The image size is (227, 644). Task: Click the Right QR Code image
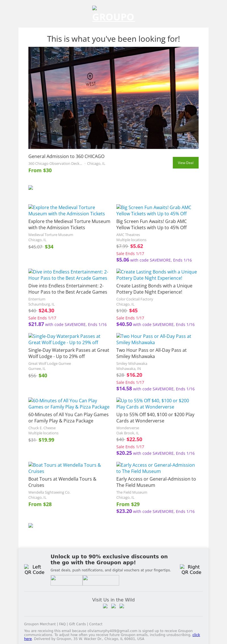click(191, 569)
